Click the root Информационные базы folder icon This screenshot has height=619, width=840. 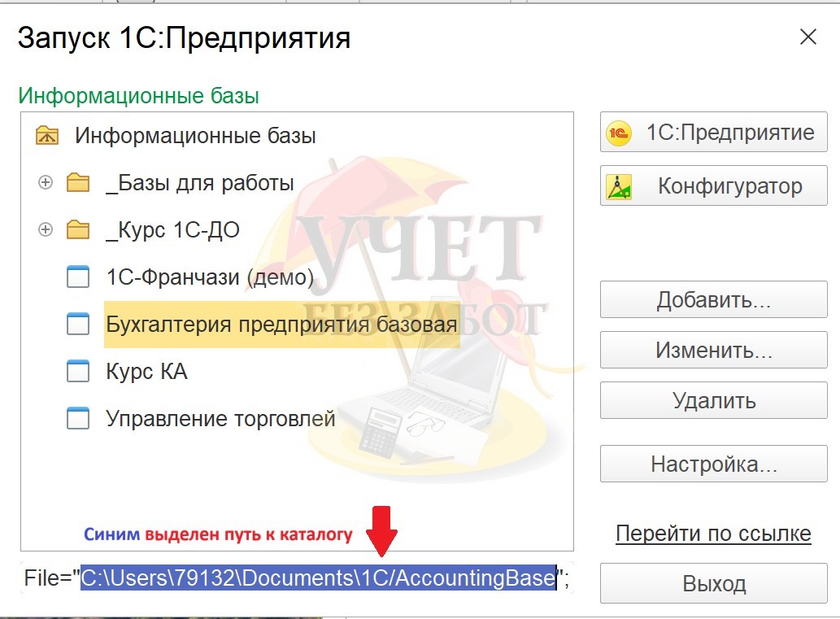(x=47, y=136)
